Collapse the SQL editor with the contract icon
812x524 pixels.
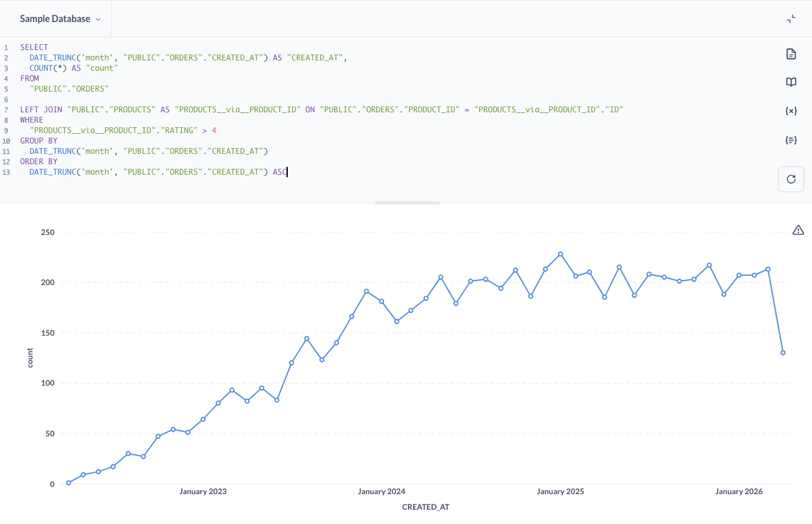click(x=791, y=19)
